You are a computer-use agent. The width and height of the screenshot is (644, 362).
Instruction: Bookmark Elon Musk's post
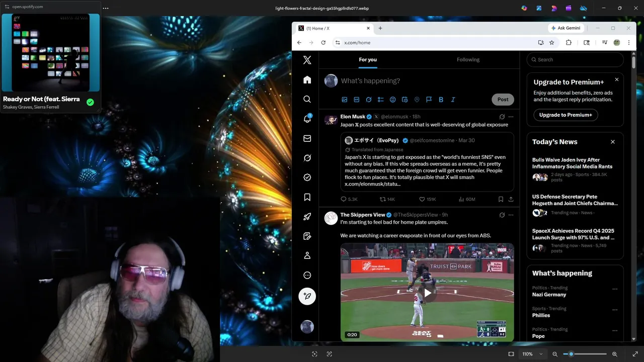click(x=501, y=199)
